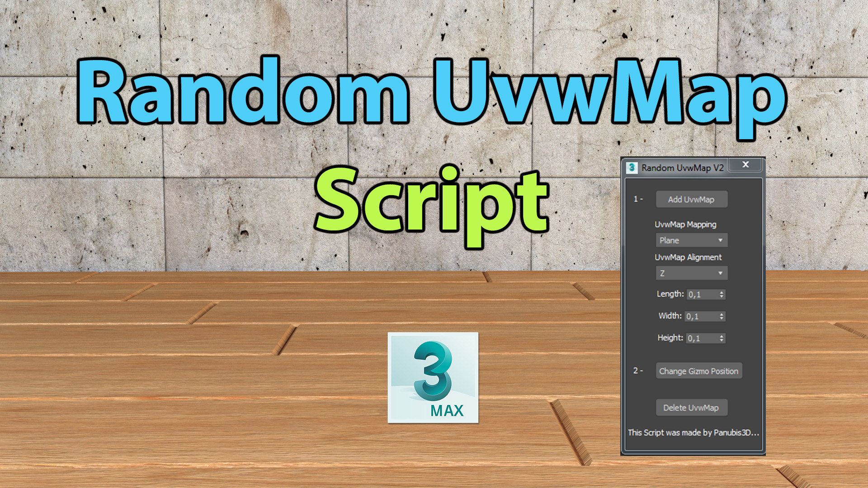Screen dimensions: 868x488
Task: Click the Width increment stepper up
Action: [x=722, y=313]
